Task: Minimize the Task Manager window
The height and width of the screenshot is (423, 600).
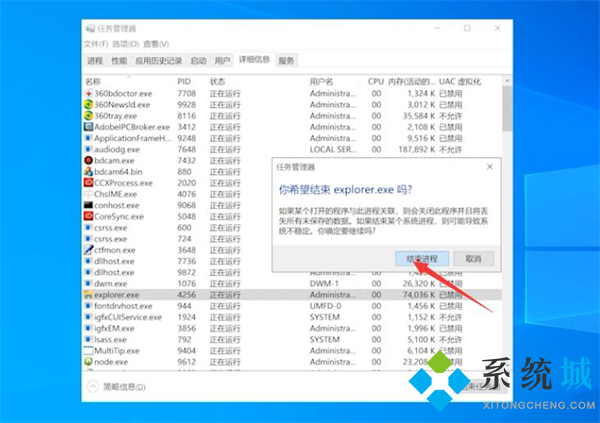Action: click(x=437, y=28)
